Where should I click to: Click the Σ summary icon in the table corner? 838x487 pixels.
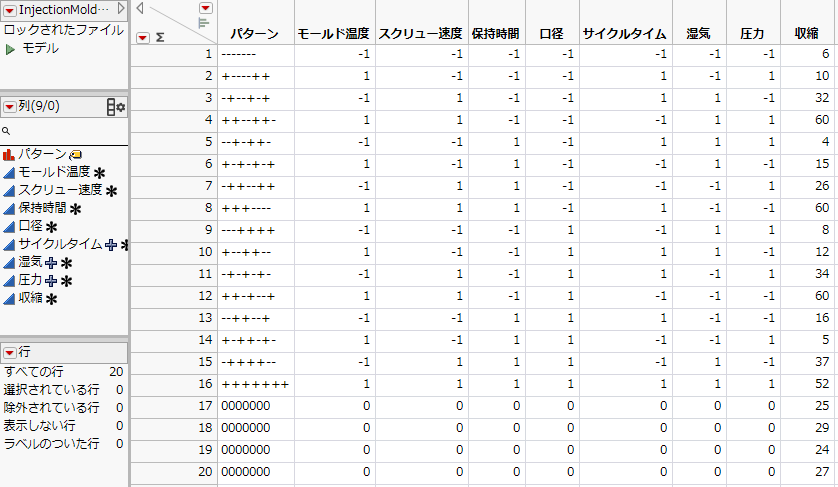(x=160, y=38)
